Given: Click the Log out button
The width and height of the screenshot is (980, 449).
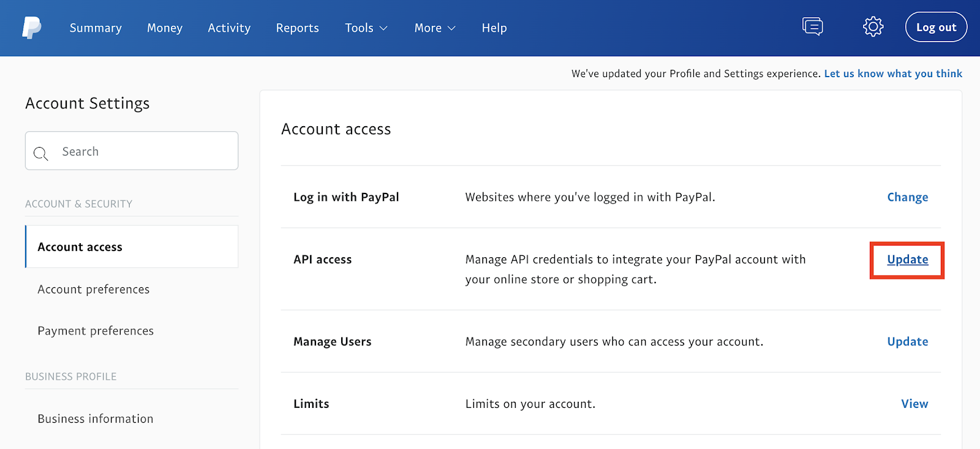Looking at the screenshot, I should tap(936, 27).
